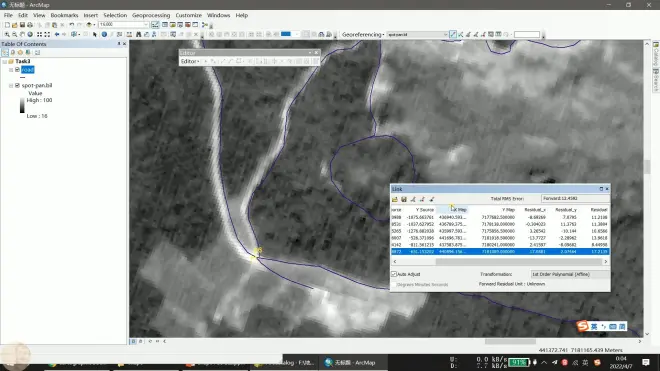Click the Identify tool icon
Image resolution: width=660 pixels, height=371 pixels.
(x=104, y=35)
